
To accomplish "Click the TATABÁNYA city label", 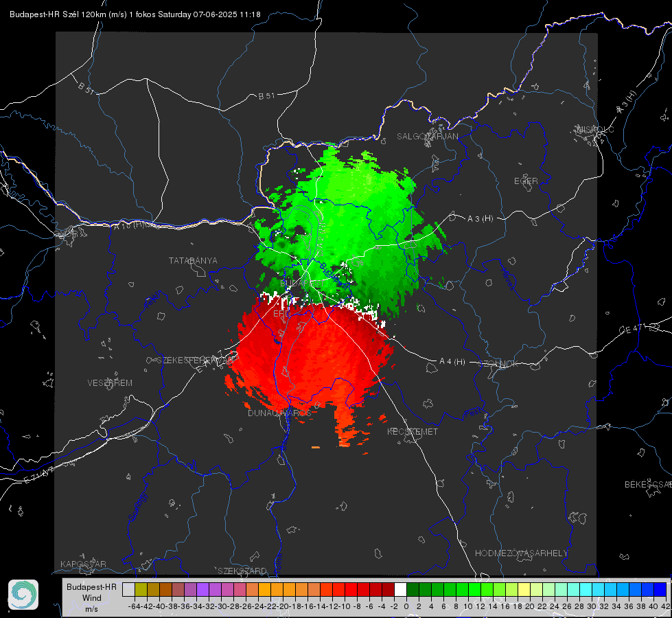I will (x=193, y=260).
